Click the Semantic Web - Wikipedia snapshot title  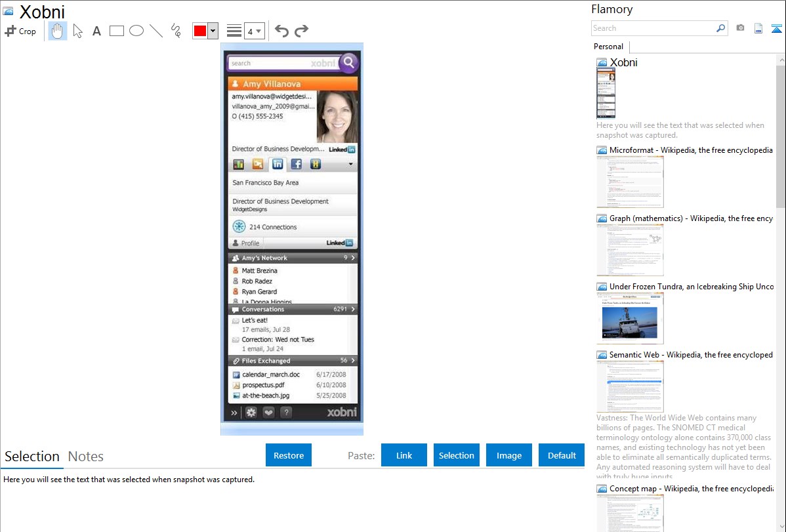pos(691,354)
